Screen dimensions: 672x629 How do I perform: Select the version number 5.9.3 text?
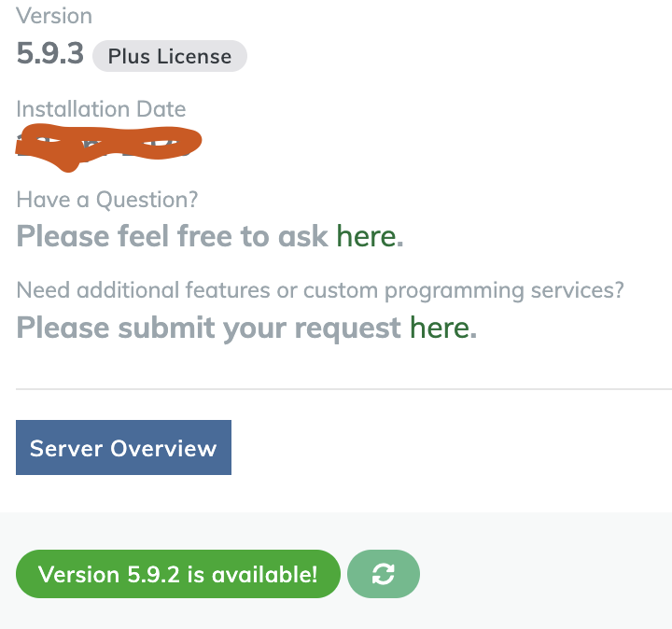click(50, 54)
